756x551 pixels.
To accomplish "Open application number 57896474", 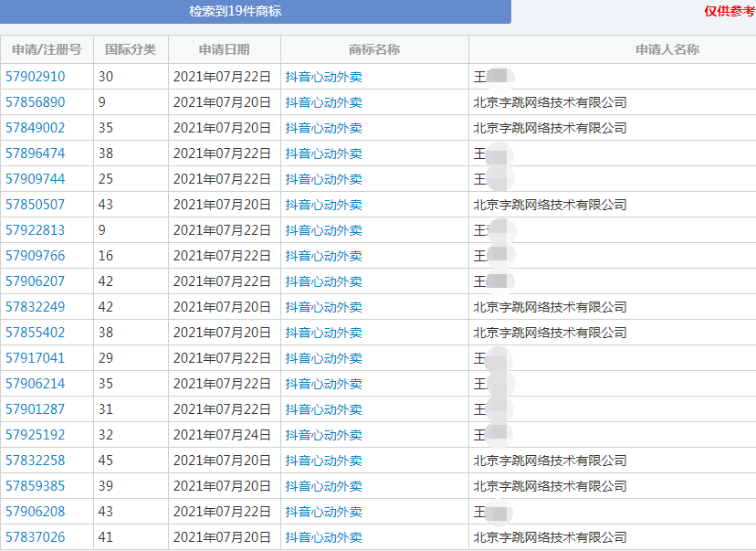I will [x=36, y=154].
